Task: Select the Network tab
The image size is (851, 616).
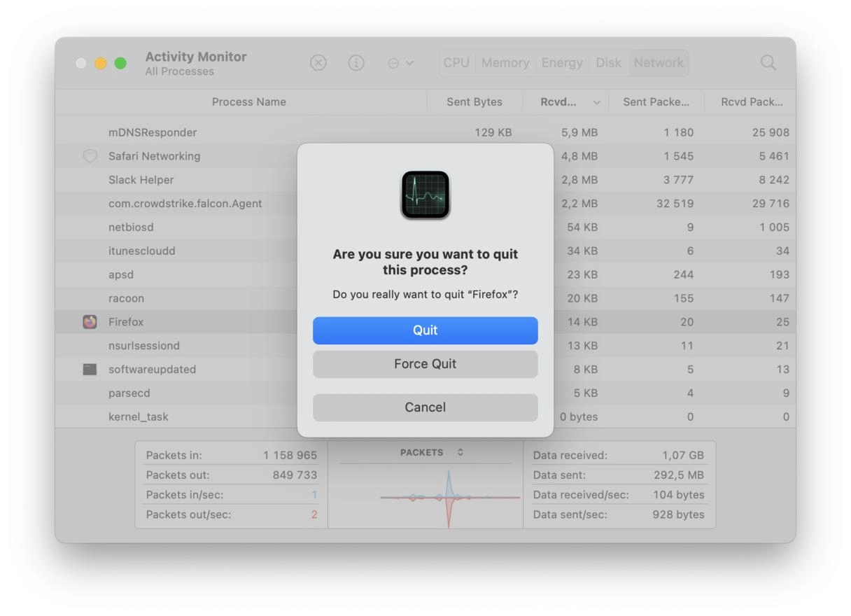Action: pos(659,63)
